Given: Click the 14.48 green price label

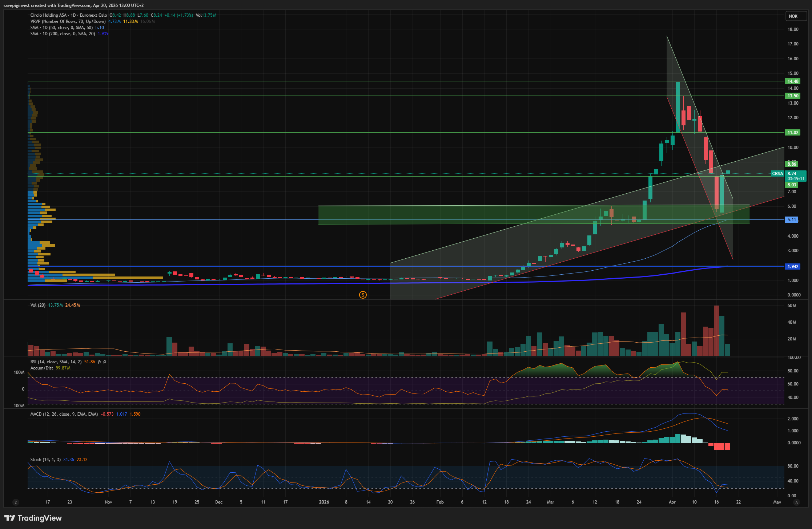Looking at the screenshot, I should (793, 81).
